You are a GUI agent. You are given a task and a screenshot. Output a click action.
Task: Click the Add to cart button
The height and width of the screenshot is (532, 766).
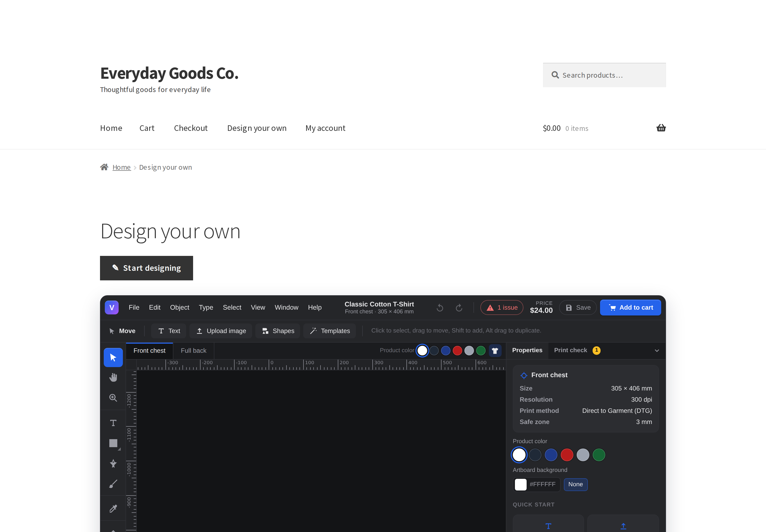(x=630, y=308)
